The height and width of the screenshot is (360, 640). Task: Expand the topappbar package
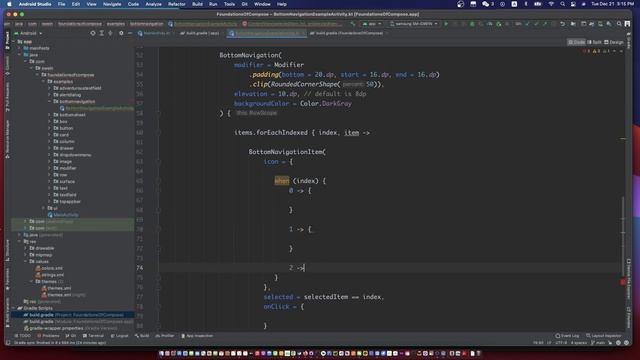(49, 201)
